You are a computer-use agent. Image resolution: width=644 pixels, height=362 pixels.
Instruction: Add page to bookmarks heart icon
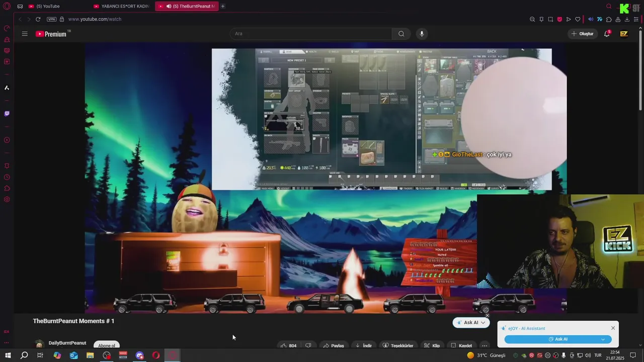click(578, 19)
